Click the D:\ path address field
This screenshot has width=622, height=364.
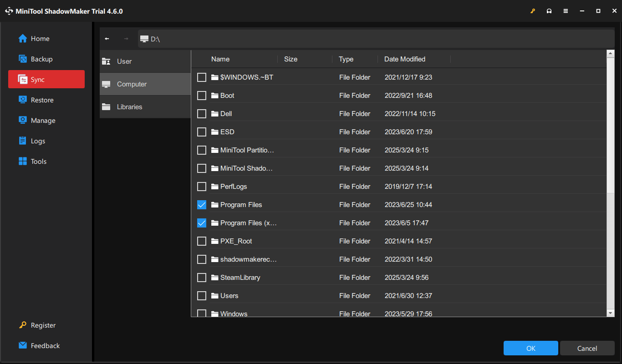point(376,39)
